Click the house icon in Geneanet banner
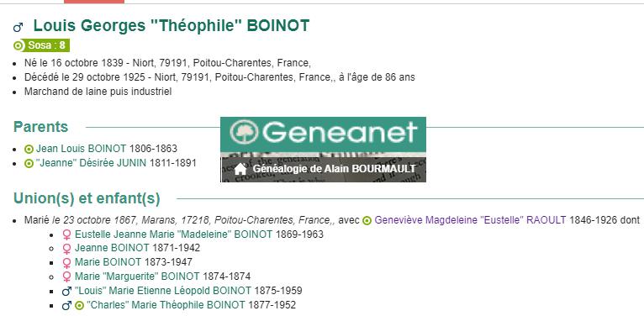The image size is (644, 316). pyautogui.click(x=240, y=169)
